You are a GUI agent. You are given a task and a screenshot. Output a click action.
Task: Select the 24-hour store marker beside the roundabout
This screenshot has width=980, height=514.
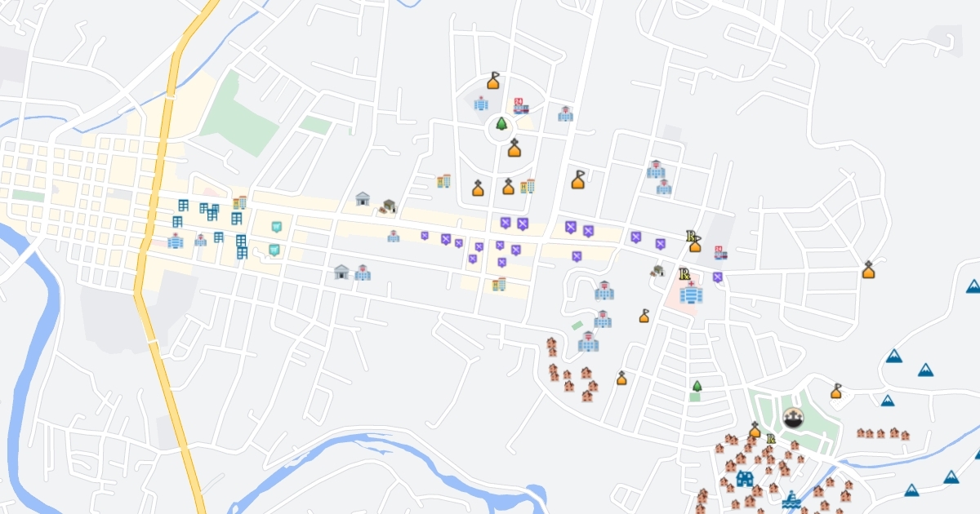click(x=519, y=106)
